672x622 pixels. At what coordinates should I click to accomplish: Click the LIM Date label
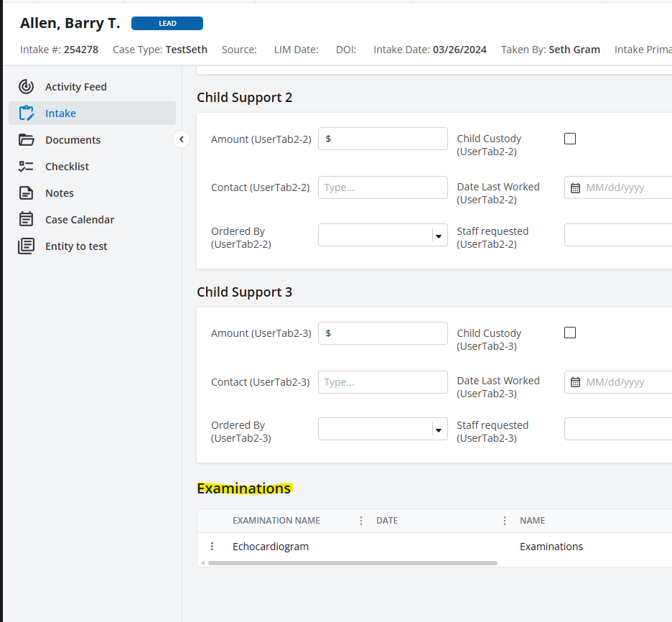[296, 50]
